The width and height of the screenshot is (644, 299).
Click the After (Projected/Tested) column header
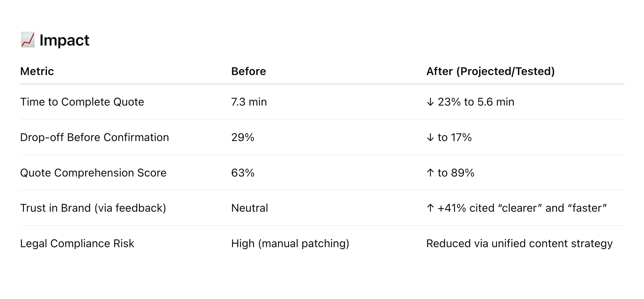coord(491,71)
